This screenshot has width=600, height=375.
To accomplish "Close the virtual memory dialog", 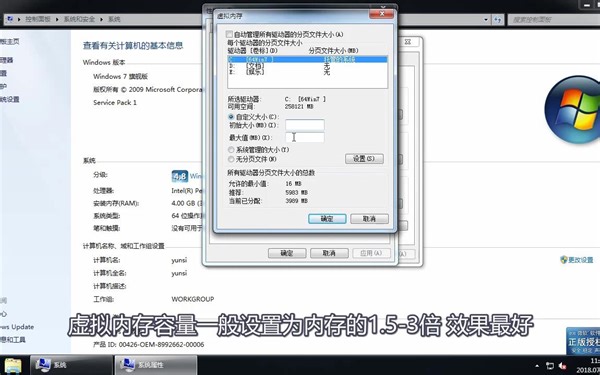I will coord(382,14).
